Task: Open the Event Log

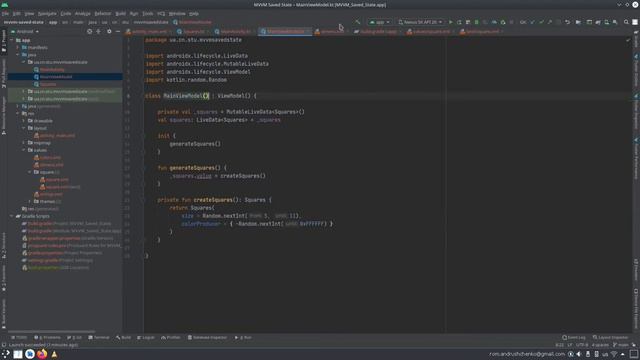Action: pos(574,338)
